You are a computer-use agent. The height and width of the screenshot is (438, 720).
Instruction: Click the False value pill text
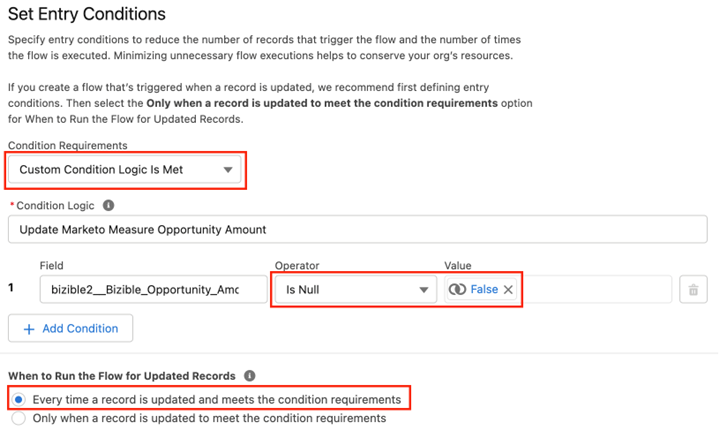pos(484,290)
